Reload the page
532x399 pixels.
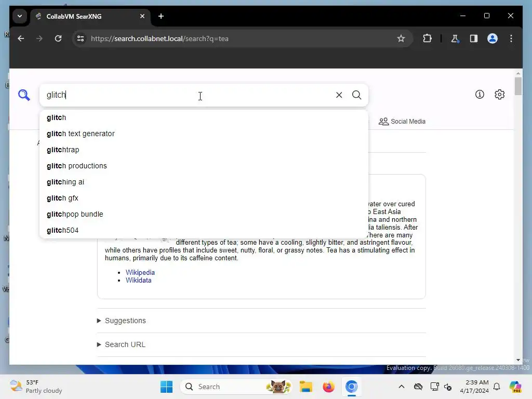pyautogui.click(x=58, y=38)
